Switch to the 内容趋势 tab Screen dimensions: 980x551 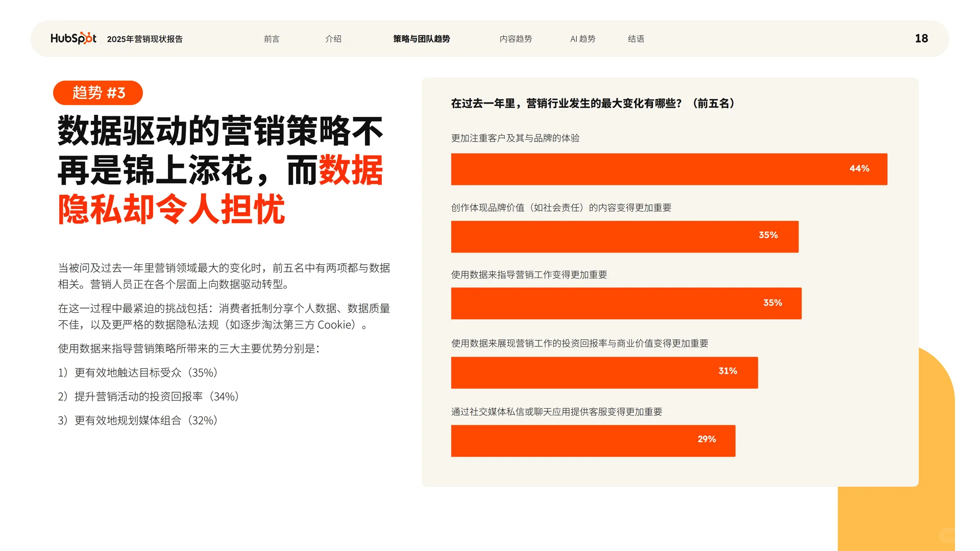point(516,39)
